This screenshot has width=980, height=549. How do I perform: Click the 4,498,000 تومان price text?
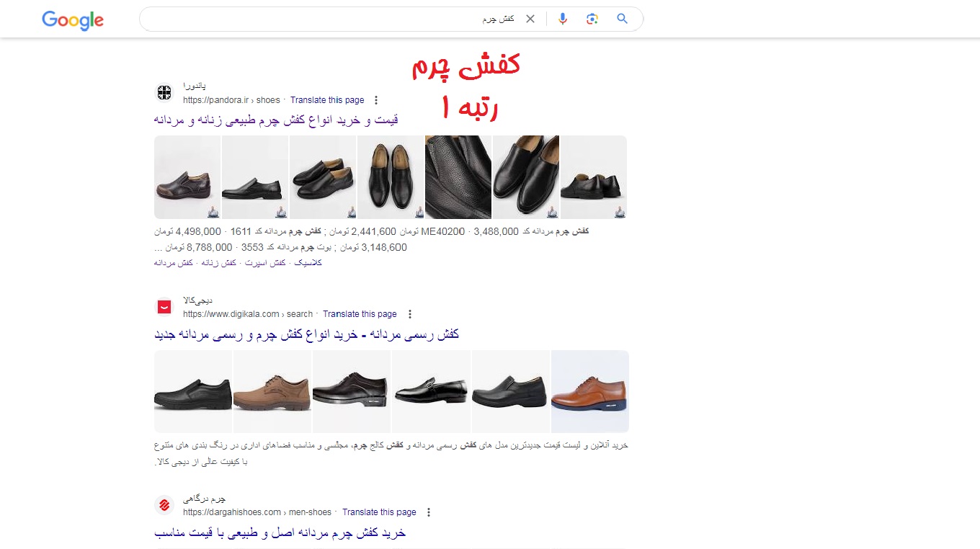point(187,231)
